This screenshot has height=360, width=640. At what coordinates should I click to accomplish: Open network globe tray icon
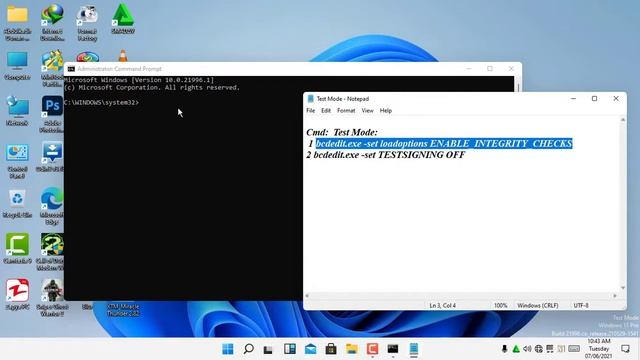539,349
